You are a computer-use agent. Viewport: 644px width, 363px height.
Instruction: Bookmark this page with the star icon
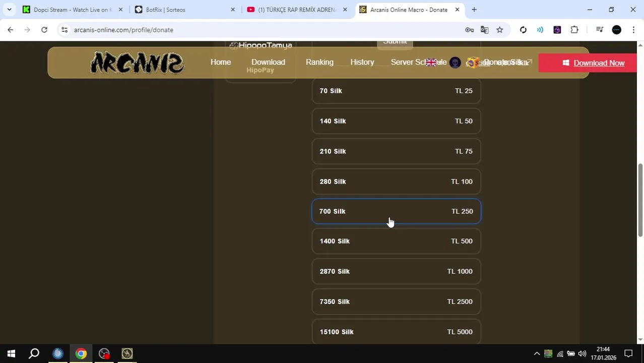(499, 30)
